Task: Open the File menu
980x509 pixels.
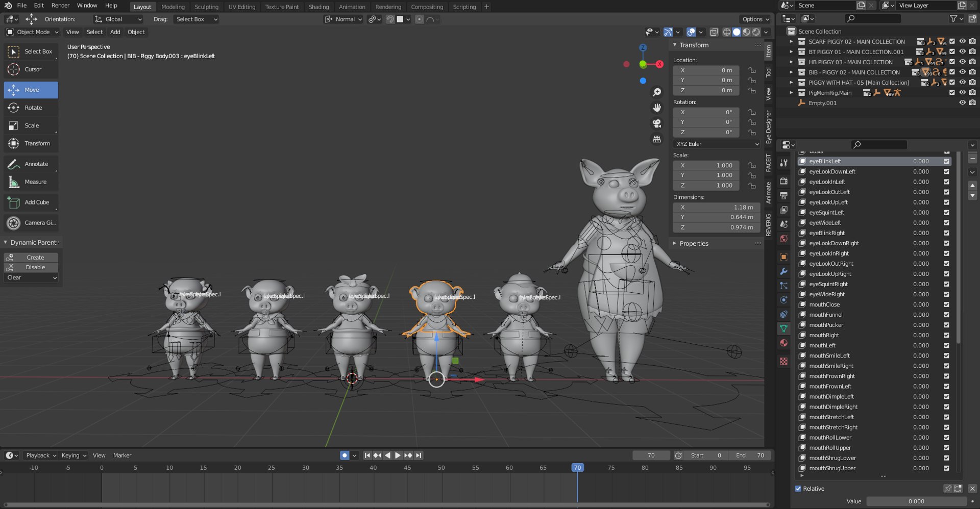Action: (22, 6)
